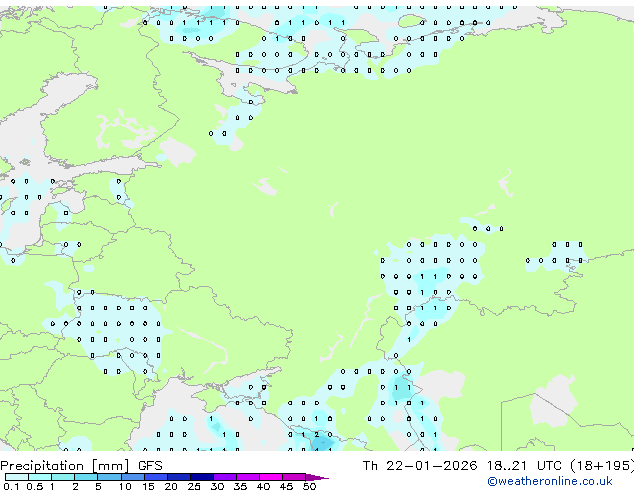This screenshot has height=490, width=634.
Task: Select the 35–40 mm legend color box
Action: (x=248, y=477)
